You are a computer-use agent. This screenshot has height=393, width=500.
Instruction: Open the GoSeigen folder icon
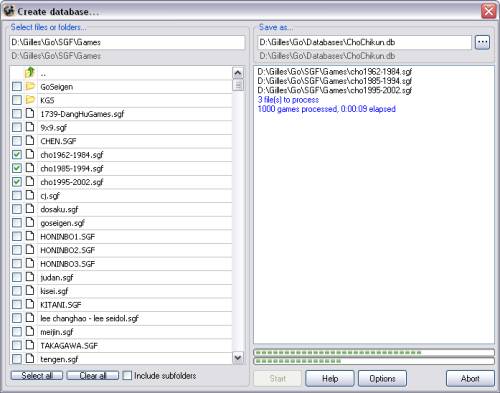(x=30, y=87)
